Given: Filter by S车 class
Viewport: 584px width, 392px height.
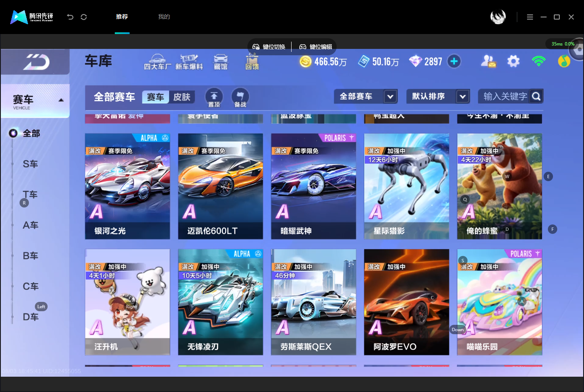Looking at the screenshot, I should coord(30,164).
